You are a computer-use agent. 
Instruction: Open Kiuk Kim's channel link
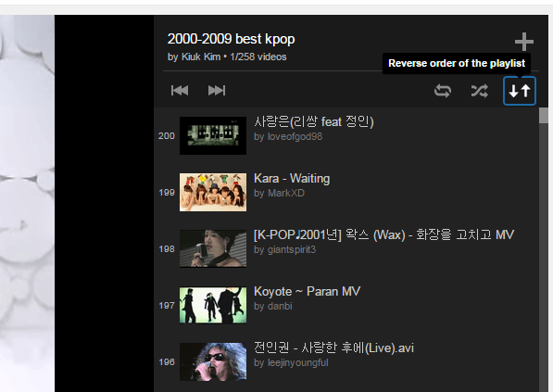(x=201, y=57)
